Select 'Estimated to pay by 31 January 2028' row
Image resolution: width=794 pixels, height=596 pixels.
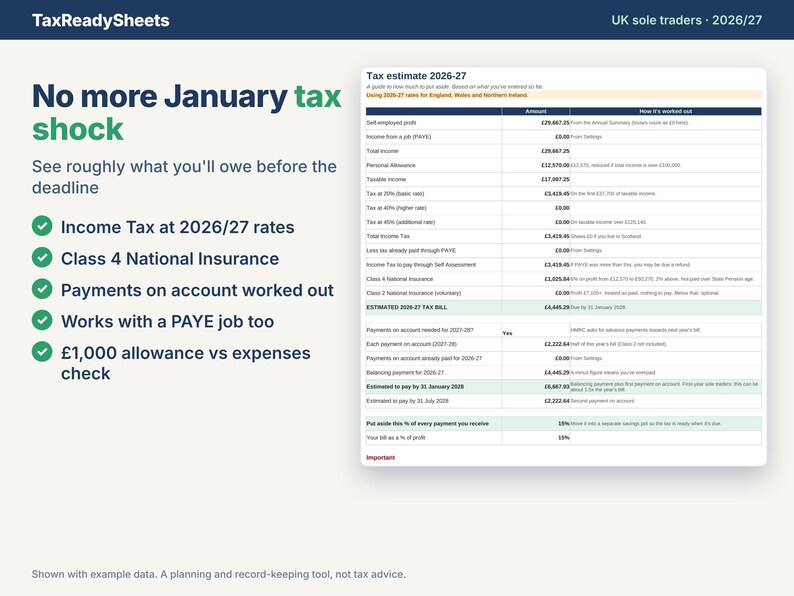[x=564, y=386]
